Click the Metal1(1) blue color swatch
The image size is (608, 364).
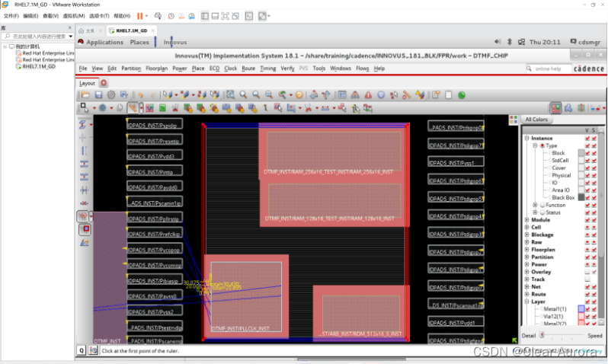581,309
